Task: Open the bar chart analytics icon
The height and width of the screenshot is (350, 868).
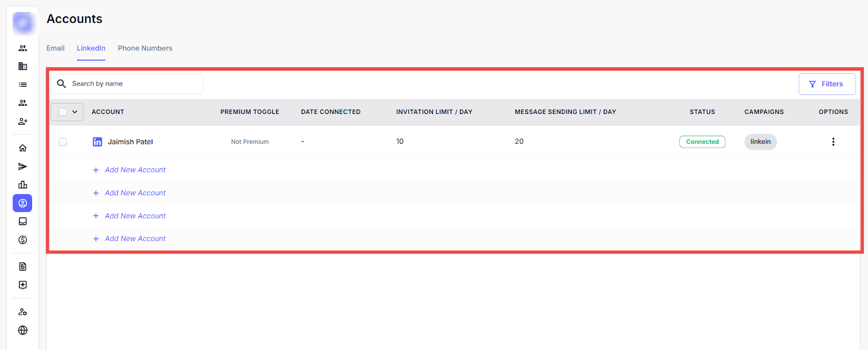Action: click(23, 185)
